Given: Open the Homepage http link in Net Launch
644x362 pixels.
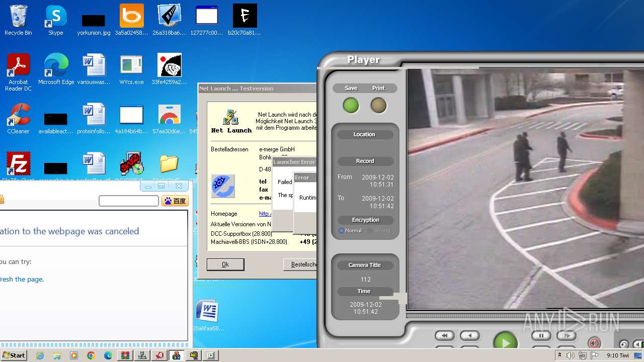Looking at the screenshot, I should point(265,214).
